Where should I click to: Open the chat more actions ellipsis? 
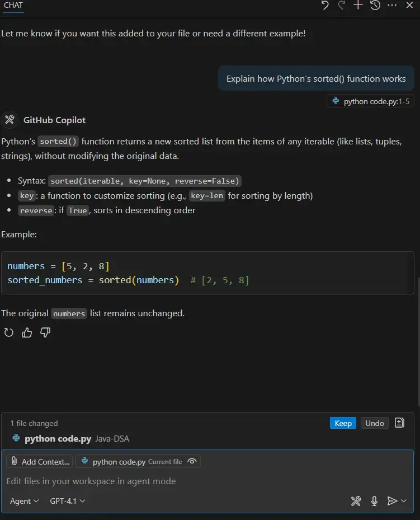[392, 5]
